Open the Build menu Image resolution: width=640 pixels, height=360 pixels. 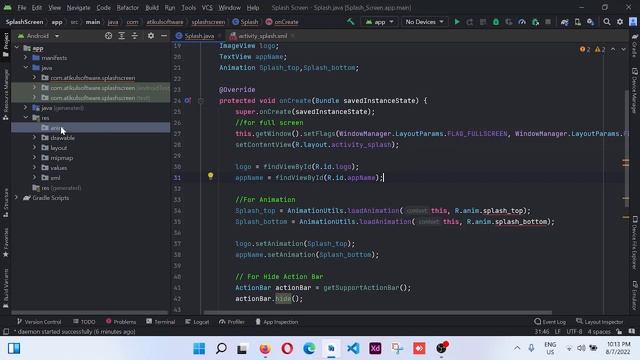(152, 7)
